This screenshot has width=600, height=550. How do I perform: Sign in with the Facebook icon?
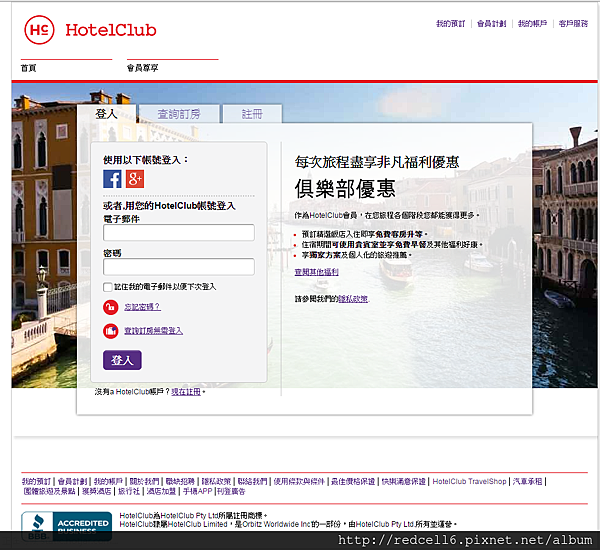coord(112,179)
